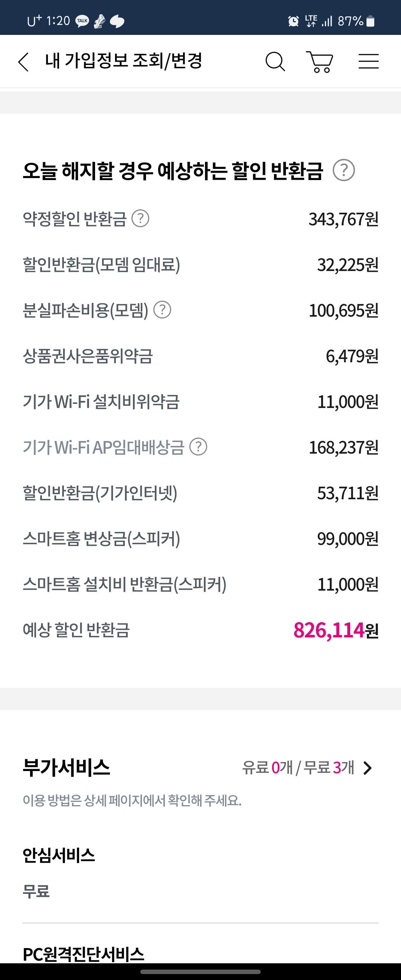Tap the bottom navigation gesture bar

click(x=200, y=971)
